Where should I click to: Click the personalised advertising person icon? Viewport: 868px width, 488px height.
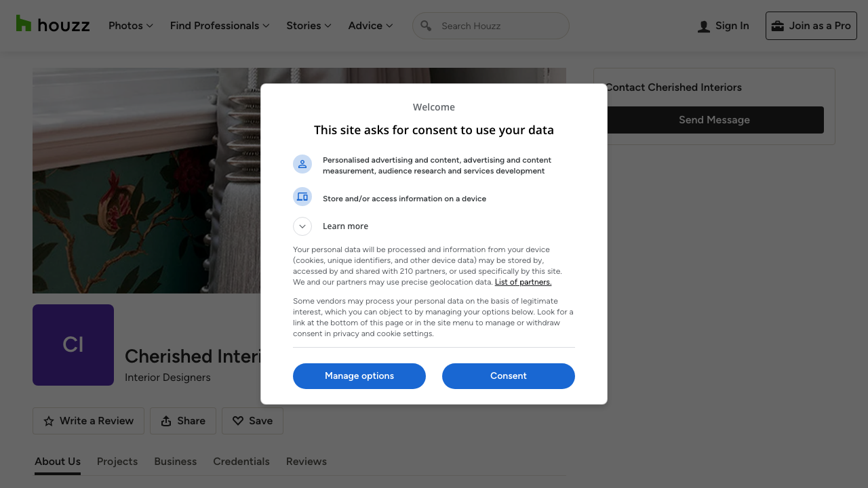pos(302,164)
